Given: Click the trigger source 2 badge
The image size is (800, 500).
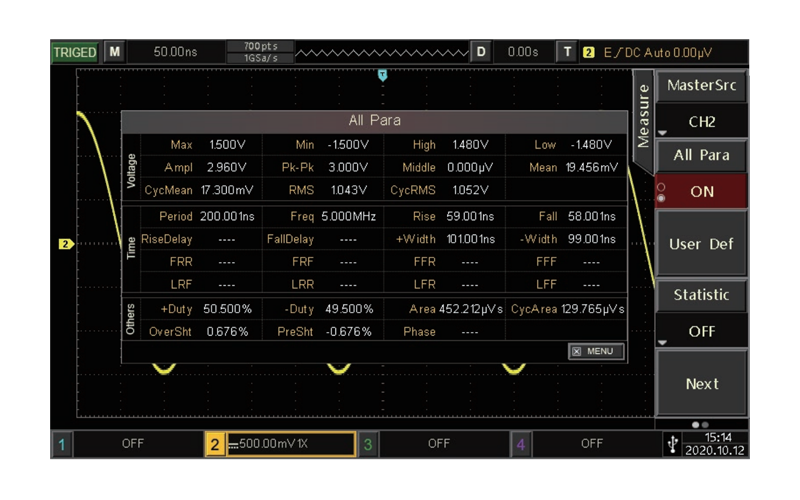Looking at the screenshot, I should point(588,53).
